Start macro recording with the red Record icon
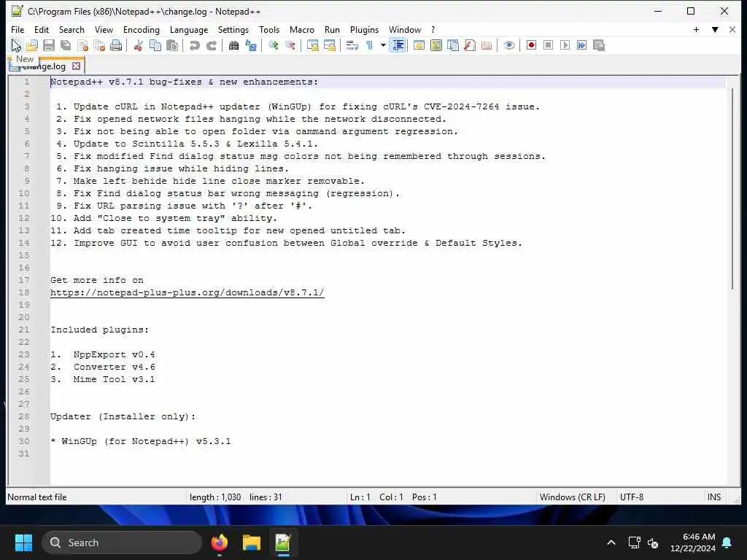Viewport: 747px width, 560px height. click(x=531, y=45)
